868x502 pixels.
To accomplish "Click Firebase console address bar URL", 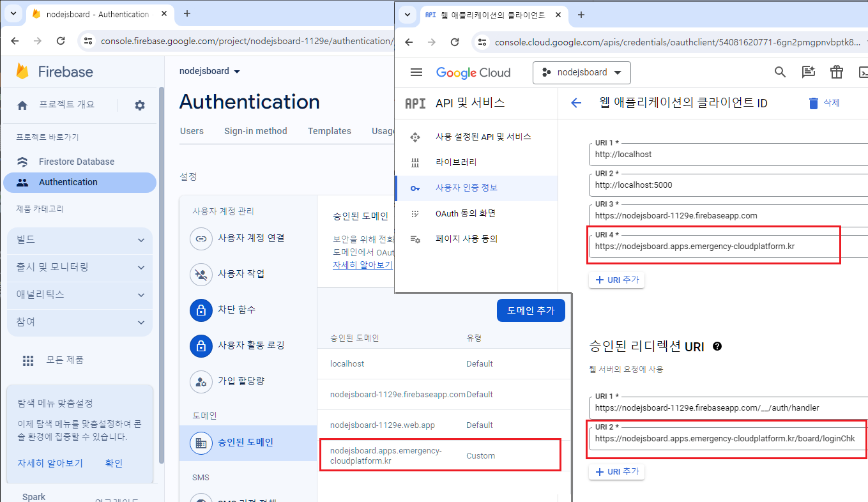I will click(246, 41).
